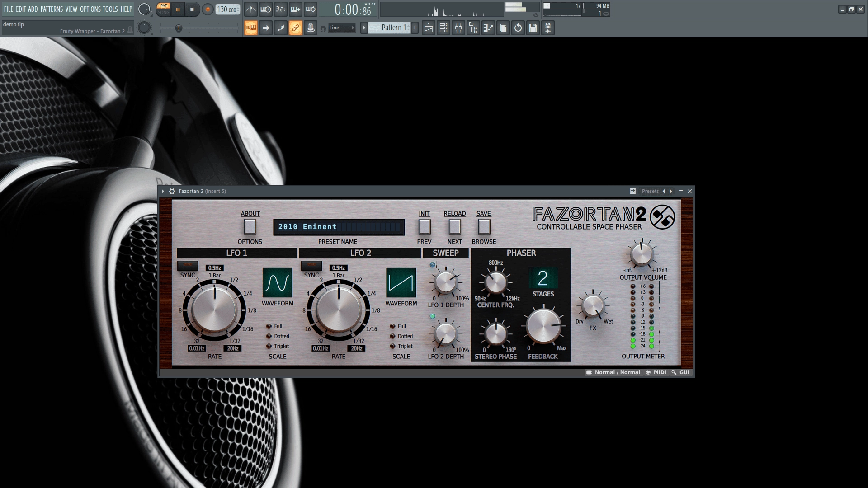Toggle PAT/SONG playback mode
The image size is (868, 488).
click(x=164, y=9)
